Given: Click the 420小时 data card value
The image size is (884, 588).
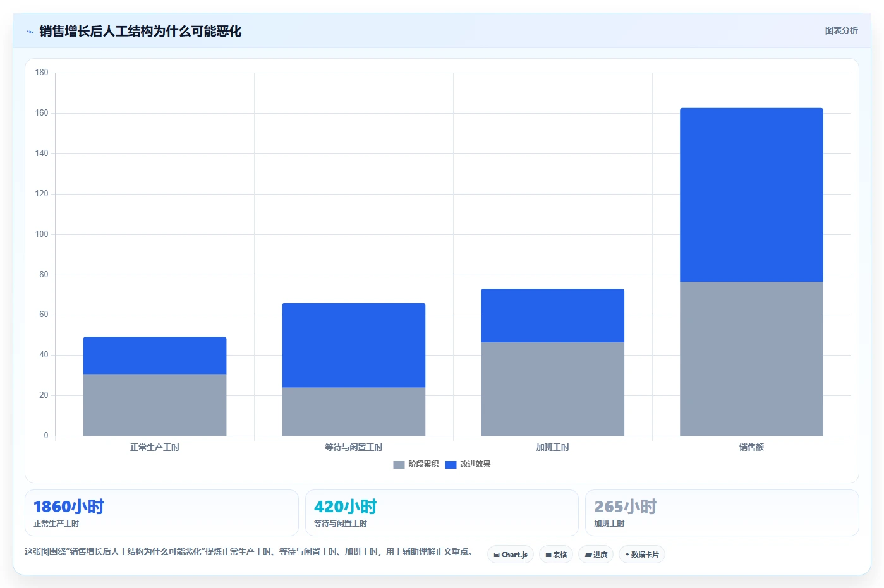Looking at the screenshot, I should pos(346,507).
